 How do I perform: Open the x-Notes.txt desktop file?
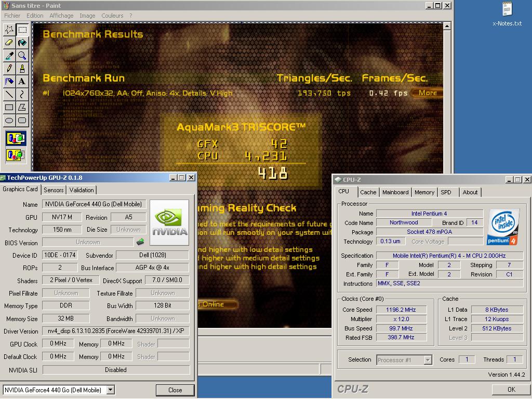507,14
